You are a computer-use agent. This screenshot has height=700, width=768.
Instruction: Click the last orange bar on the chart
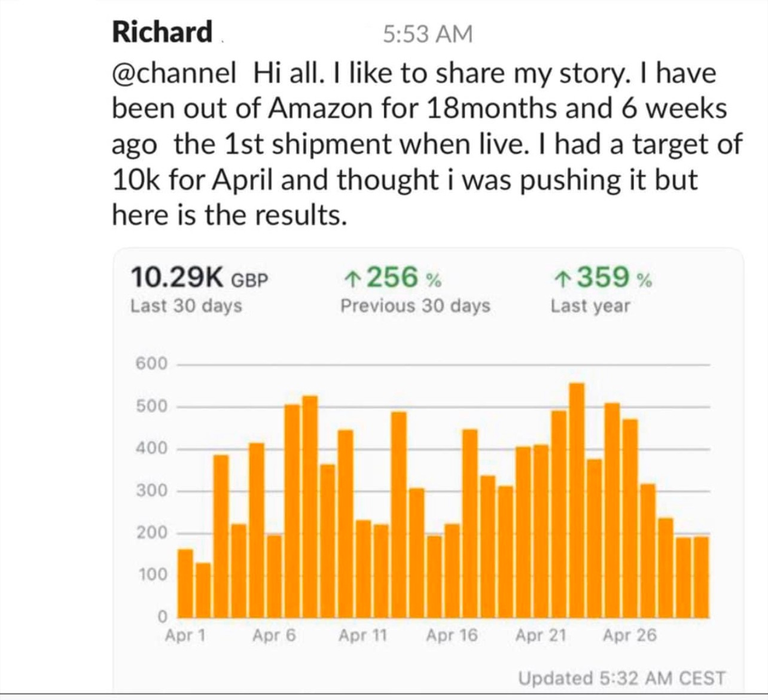(702, 577)
